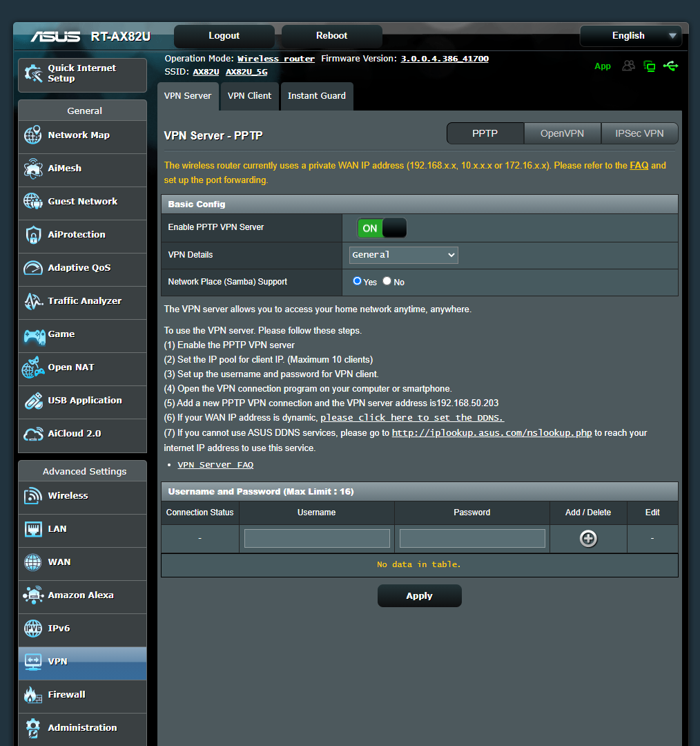Click the Reboot button
This screenshot has width=700, height=746.
pos(332,36)
